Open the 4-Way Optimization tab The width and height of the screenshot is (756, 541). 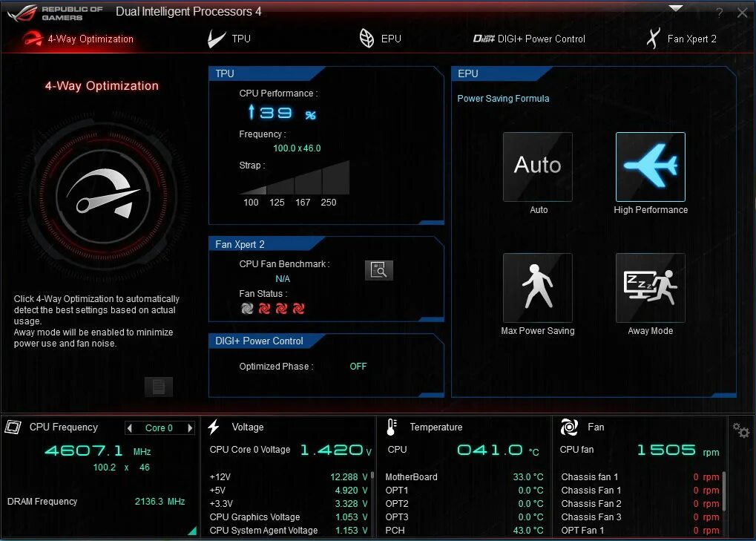(x=77, y=39)
